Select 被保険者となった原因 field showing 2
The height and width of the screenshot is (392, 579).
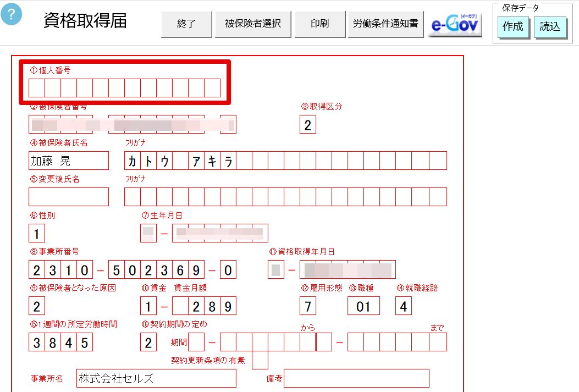click(x=36, y=306)
